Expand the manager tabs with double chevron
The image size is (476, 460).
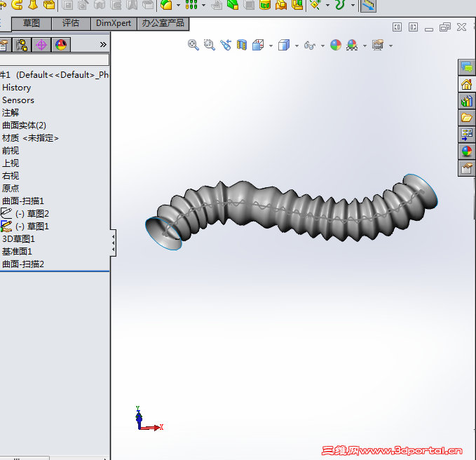[x=103, y=45]
